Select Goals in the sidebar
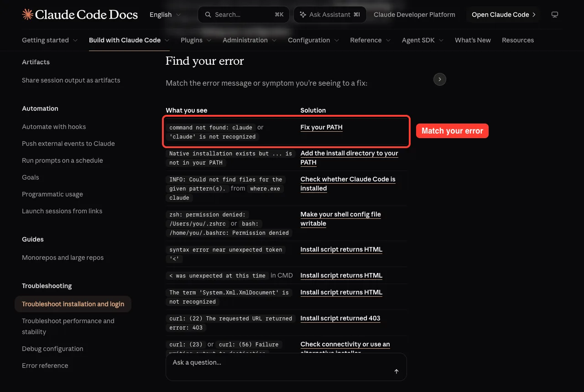The height and width of the screenshot is (392, 584). 31,177
